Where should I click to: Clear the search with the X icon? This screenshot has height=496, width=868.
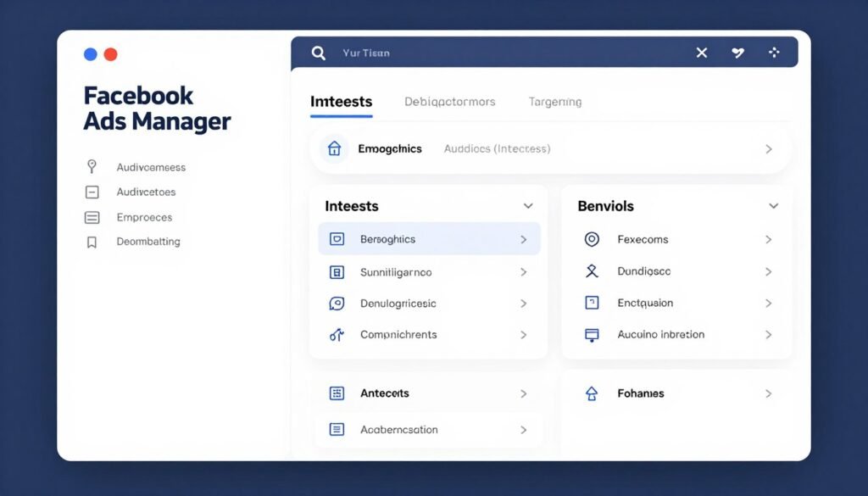(701, 52)
